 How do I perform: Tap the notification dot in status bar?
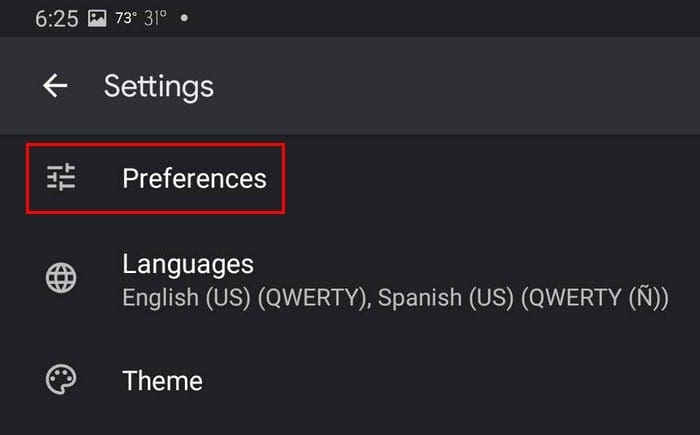coord(184,18)
